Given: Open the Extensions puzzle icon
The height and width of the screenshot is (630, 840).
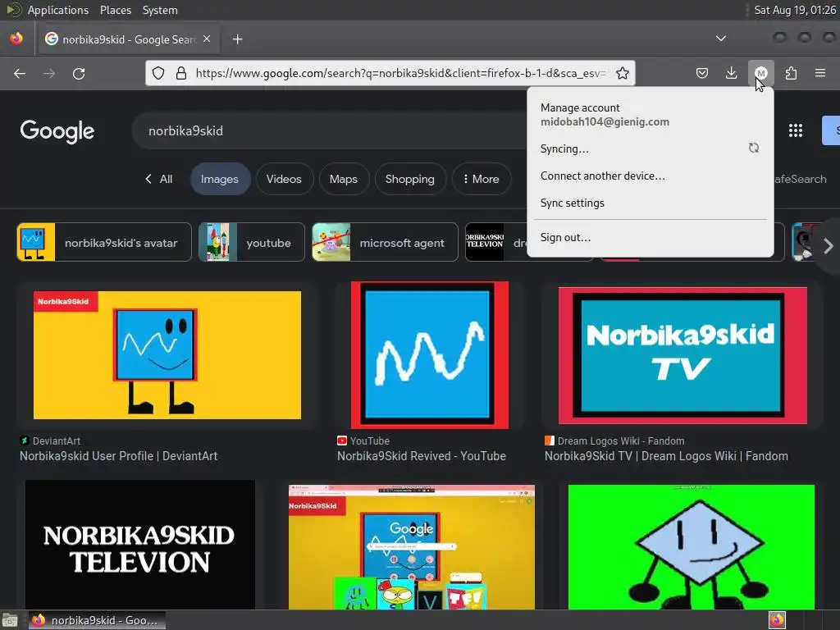Looking at the screenshot, I should click(791, 73).
